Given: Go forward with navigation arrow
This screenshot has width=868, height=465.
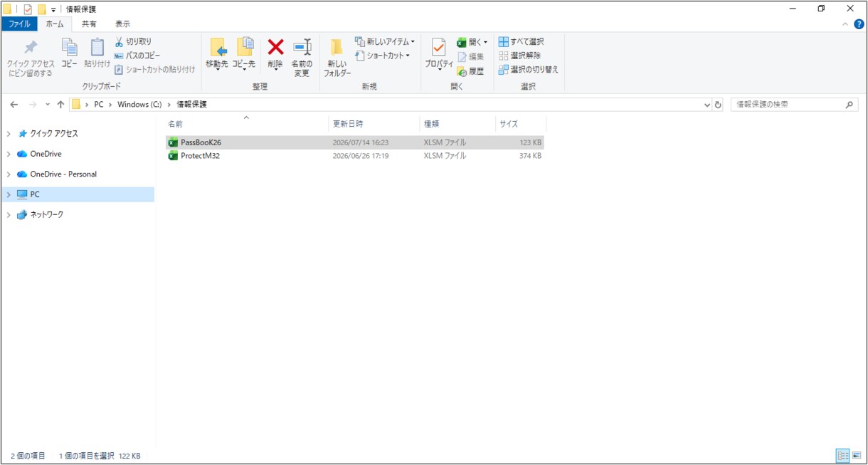Looking at the screenshot, I should (32, 105).
